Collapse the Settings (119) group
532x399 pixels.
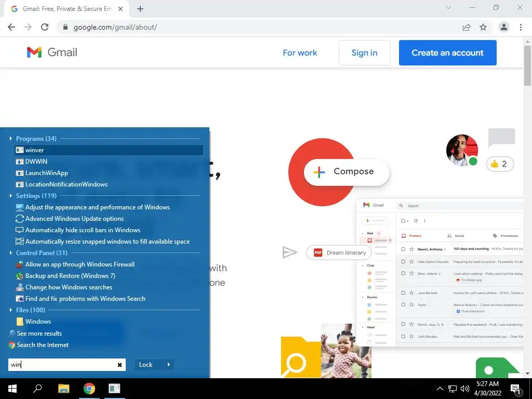[x=10, y=196]
